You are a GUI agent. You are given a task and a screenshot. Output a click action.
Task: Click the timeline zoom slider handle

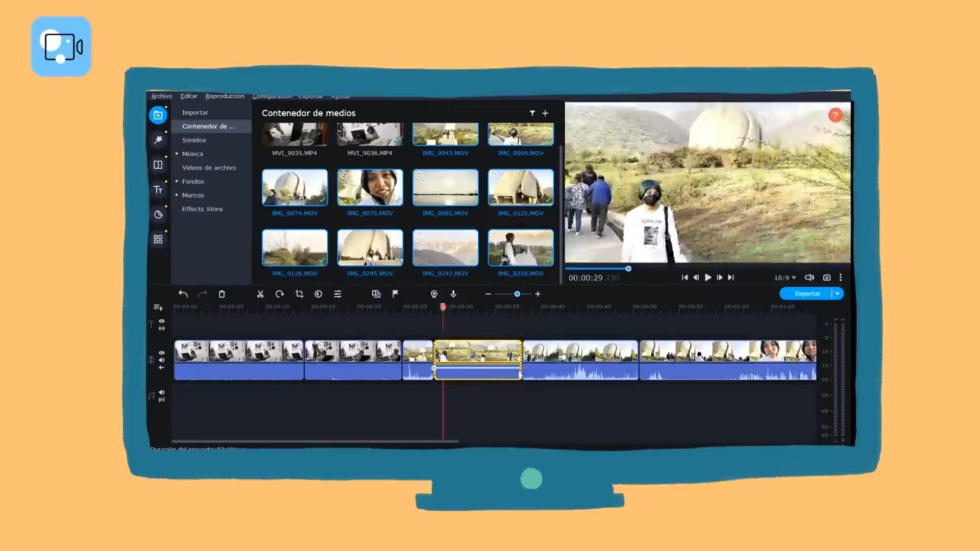click(517, 294)
